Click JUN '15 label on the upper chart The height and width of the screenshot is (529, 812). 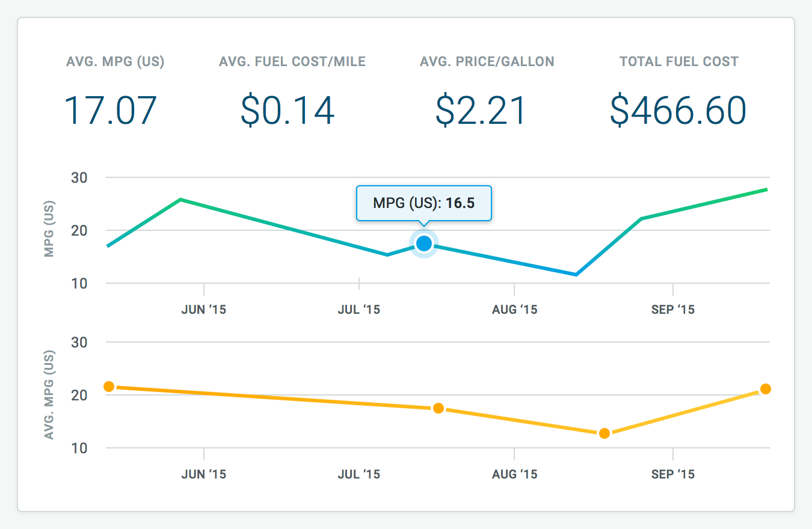(x=204, y=310)
